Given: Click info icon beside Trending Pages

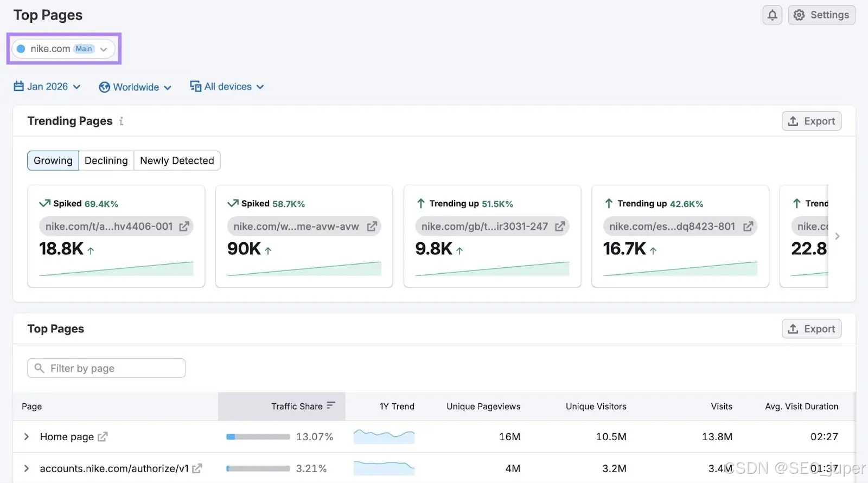Looking at the screenshot, I should 121,121.
